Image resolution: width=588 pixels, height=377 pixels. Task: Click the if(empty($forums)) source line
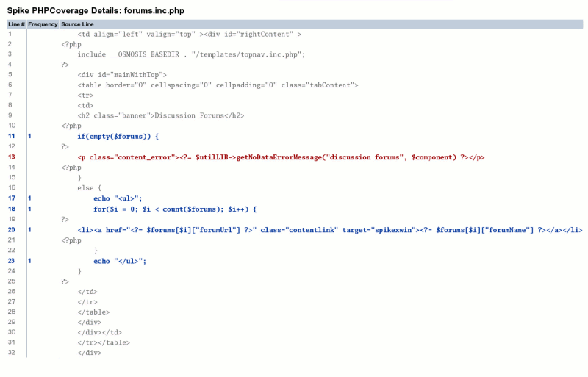click(118, 137)
